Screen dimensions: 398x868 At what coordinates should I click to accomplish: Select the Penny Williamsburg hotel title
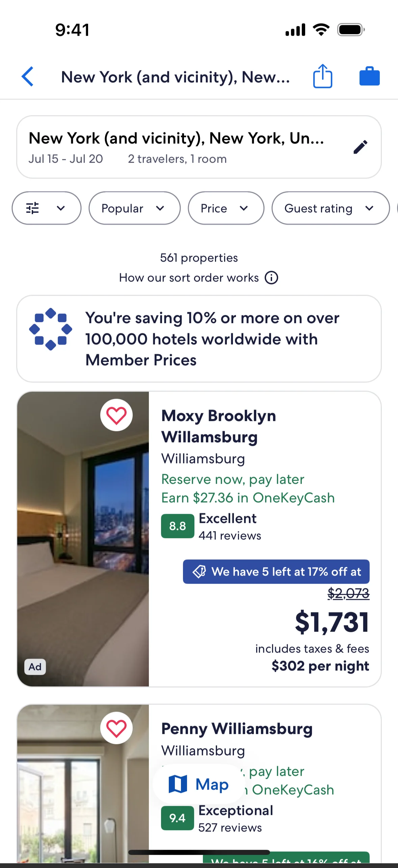tap(237, 729)
